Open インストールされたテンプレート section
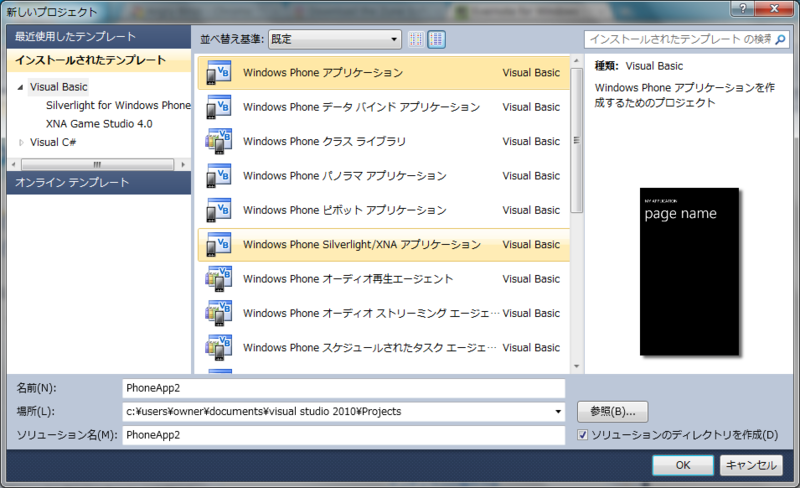Screen dimensions: 800x488 [99, 60]
